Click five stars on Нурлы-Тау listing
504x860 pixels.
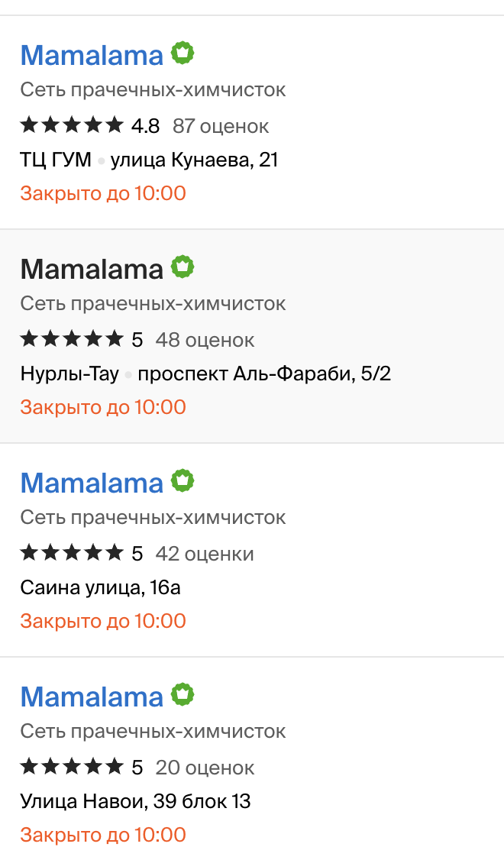pyautogui.click(x=71, y=339)
